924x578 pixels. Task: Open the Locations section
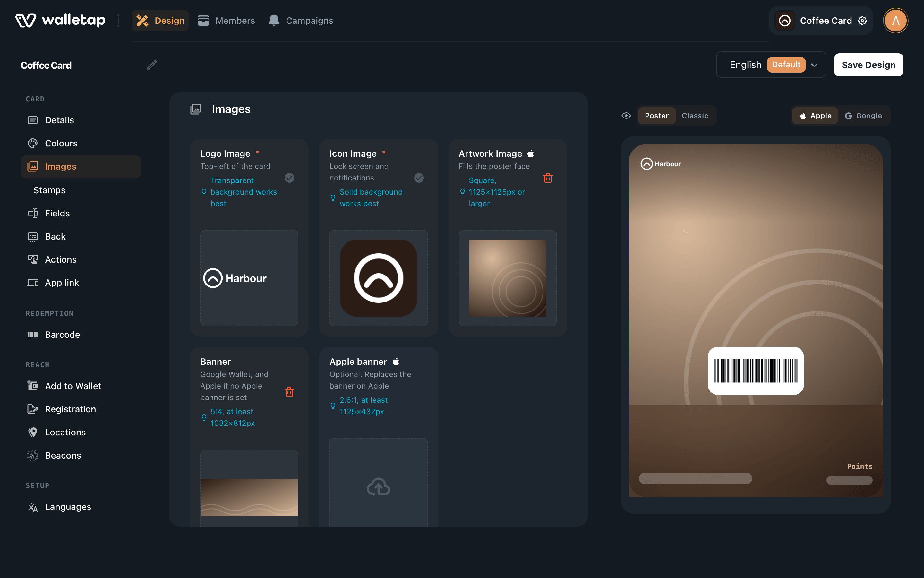pyautogui.click(x=81, y=432)
